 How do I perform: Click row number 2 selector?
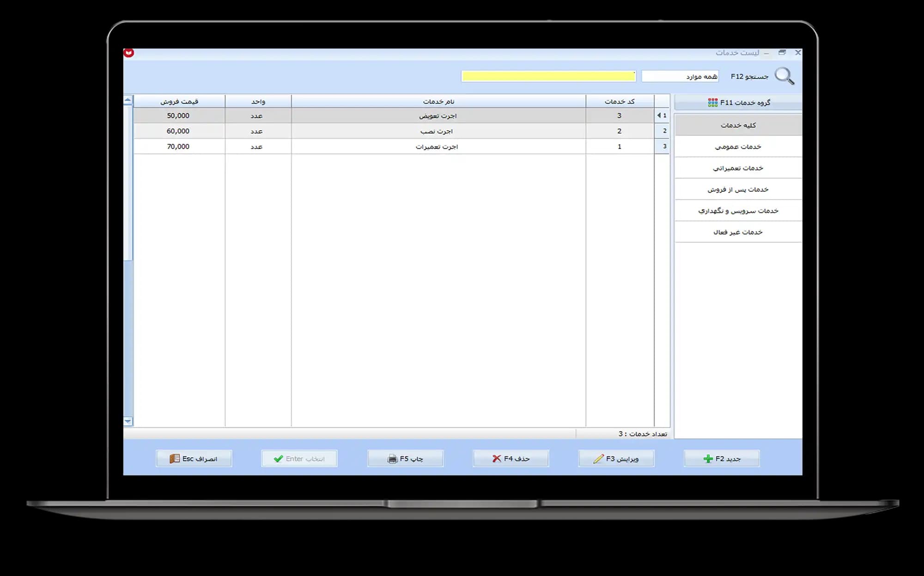tap(662, 131)
